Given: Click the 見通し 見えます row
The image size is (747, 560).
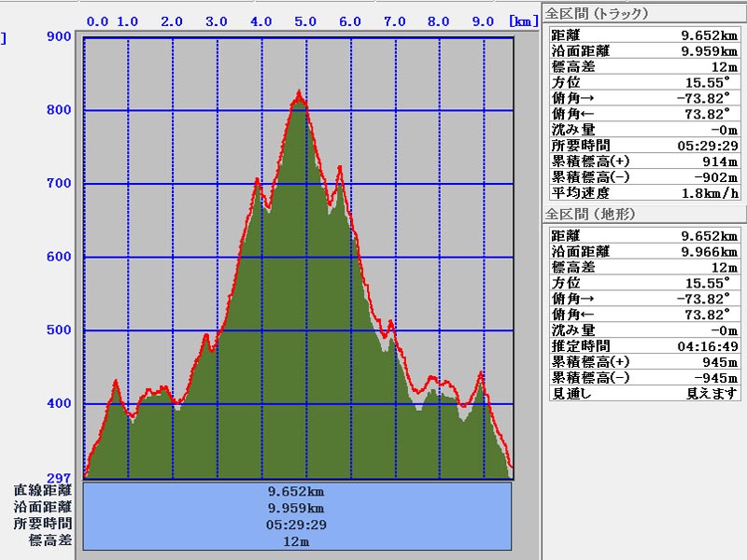Looking at the screenshot, I should click(x=641, y=394).
